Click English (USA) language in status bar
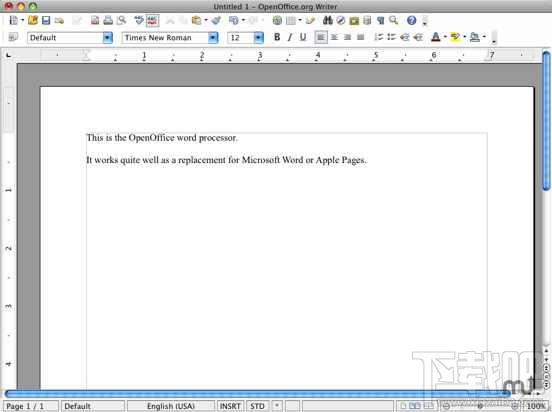 171,406
